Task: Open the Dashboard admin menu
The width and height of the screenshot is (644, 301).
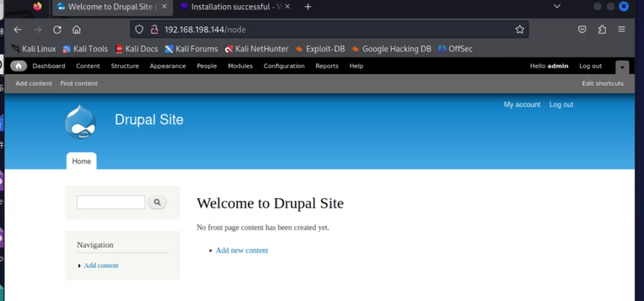Action: coord(49,66)
